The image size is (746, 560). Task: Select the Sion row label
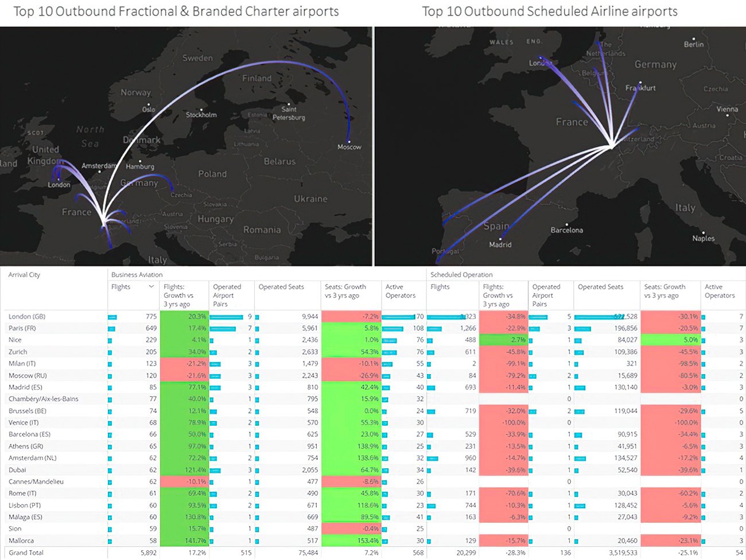[15, 529]
